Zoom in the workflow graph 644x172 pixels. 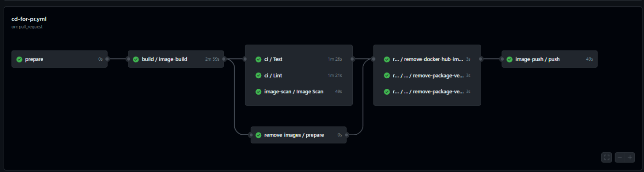pyautogui.click(x=630, y=157)
